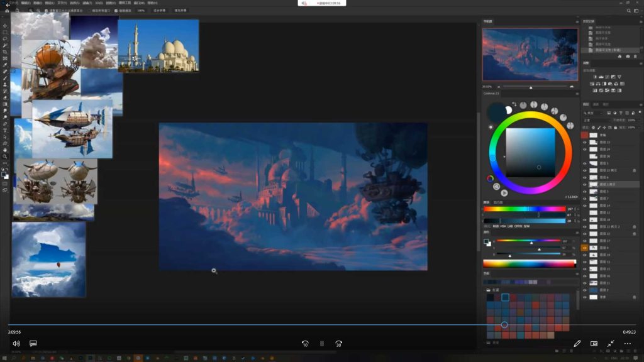Rewind the video 10 seconds
The image size is (644, 362).
point(305,344)
